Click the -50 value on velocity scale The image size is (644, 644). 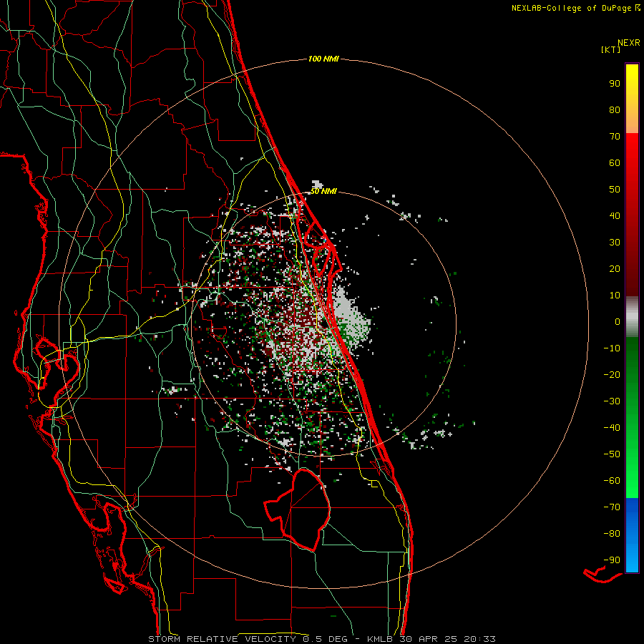point(612,454)
